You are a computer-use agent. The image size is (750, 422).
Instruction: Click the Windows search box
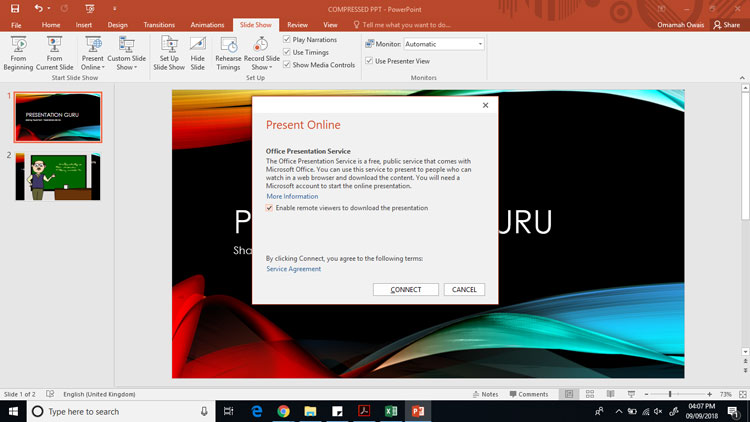120,411
